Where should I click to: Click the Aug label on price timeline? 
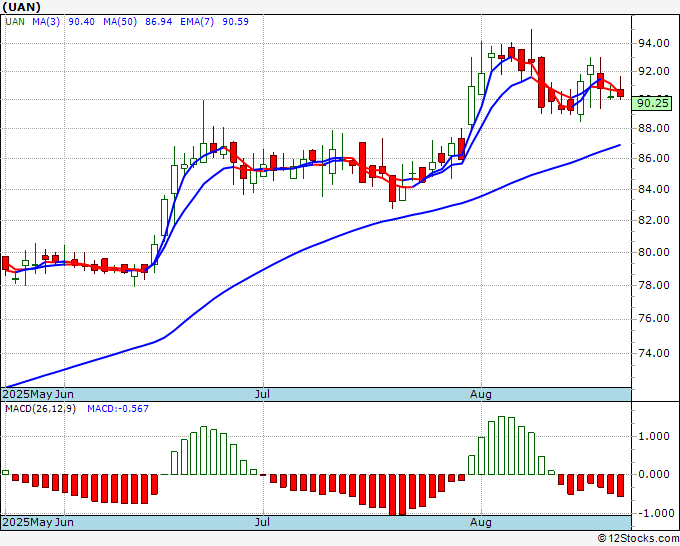tap(481, 394)
